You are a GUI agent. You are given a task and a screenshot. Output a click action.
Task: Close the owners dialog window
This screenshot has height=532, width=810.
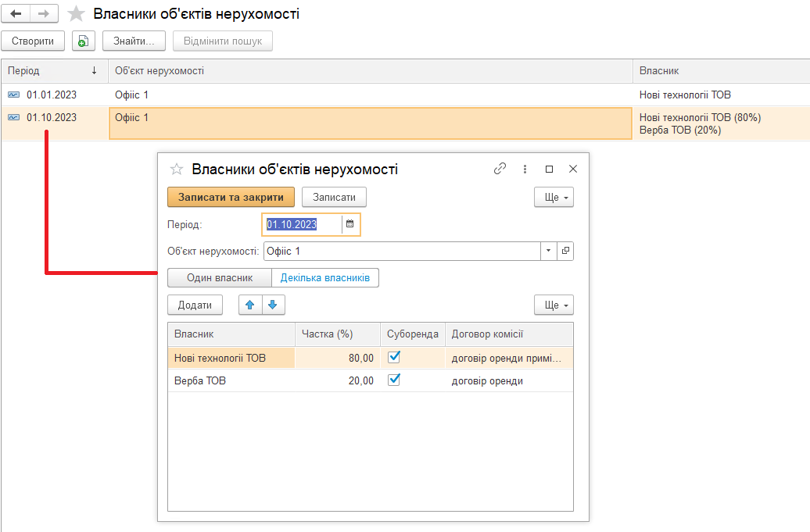(x=573, y=169)
